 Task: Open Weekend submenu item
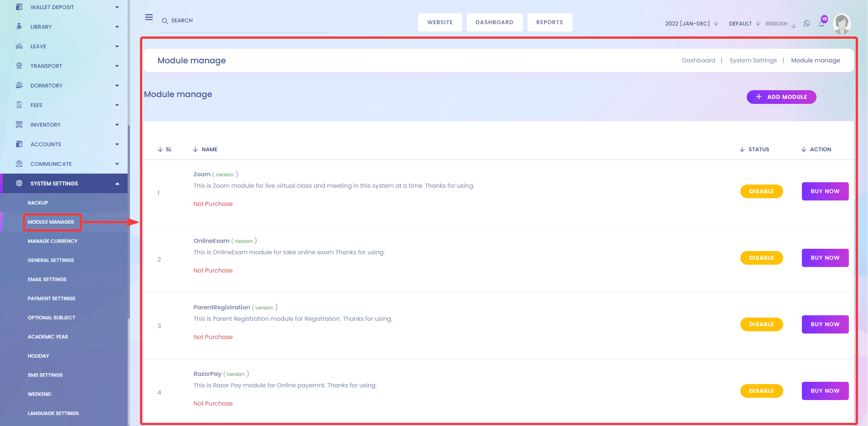coord(39,394)
